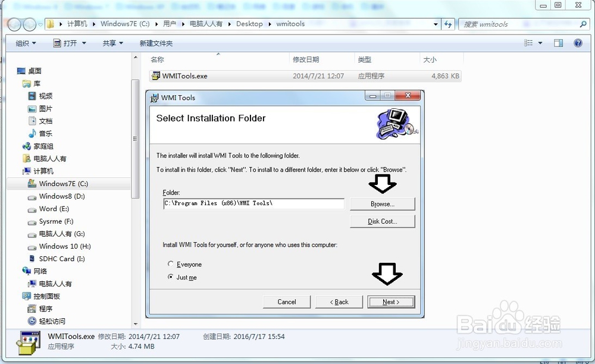Click the sidebar scrollbar thumb
The width and height of the screenshot is (595, 364).
(136, 139)
